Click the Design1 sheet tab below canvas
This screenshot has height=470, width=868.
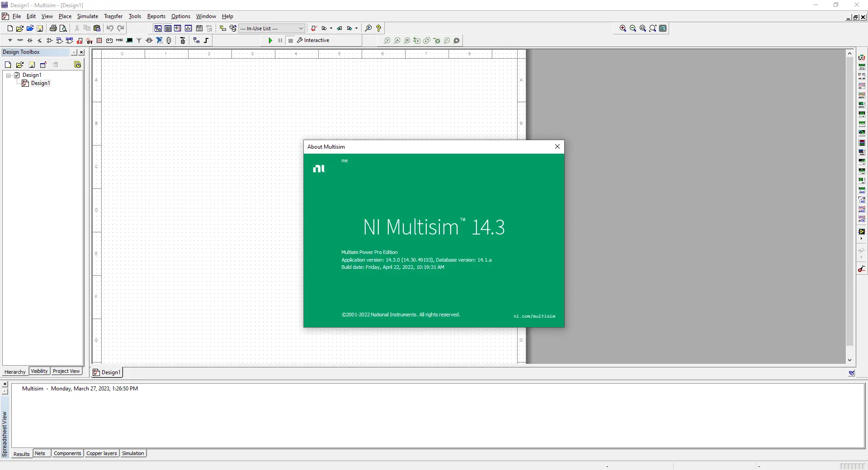107,372
